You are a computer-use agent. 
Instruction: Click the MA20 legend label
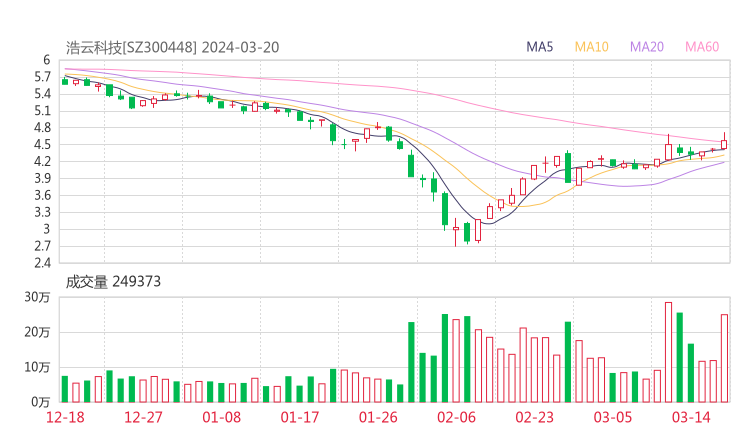click(647, 47)
